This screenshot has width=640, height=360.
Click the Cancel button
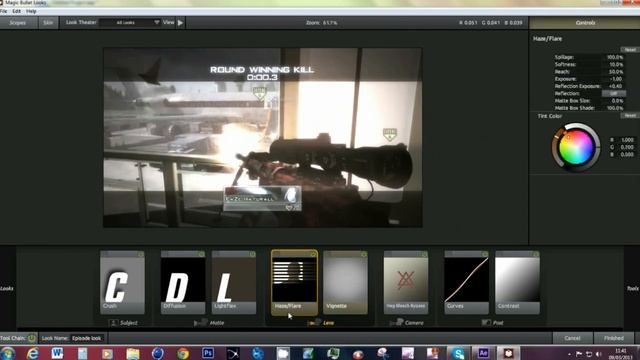572,338
